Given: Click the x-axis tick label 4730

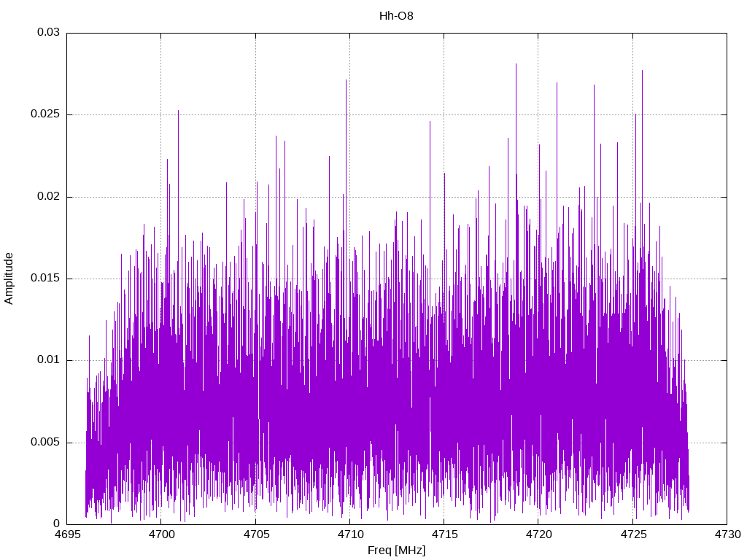Looking at the screenshot, I should click(x=727, y=534).
